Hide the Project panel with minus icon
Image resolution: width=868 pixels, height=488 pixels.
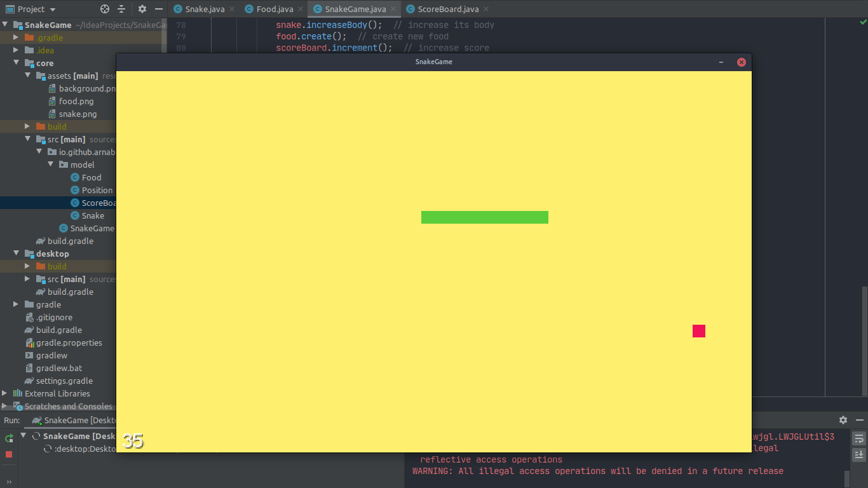[159, 9]
